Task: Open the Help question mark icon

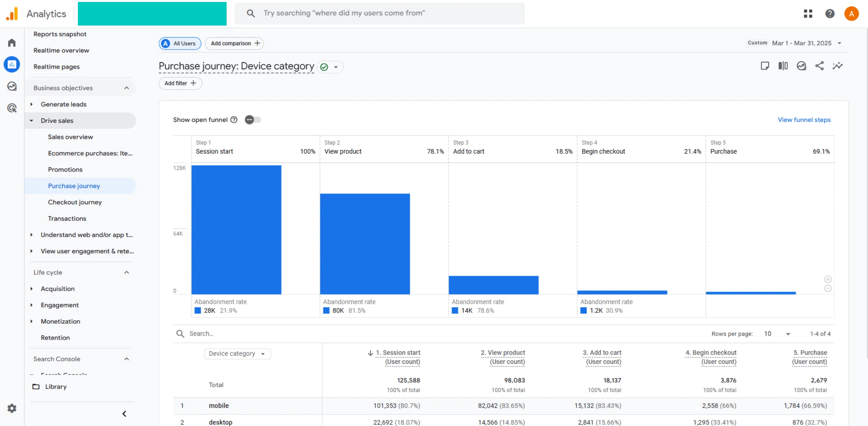Action: 830,14
